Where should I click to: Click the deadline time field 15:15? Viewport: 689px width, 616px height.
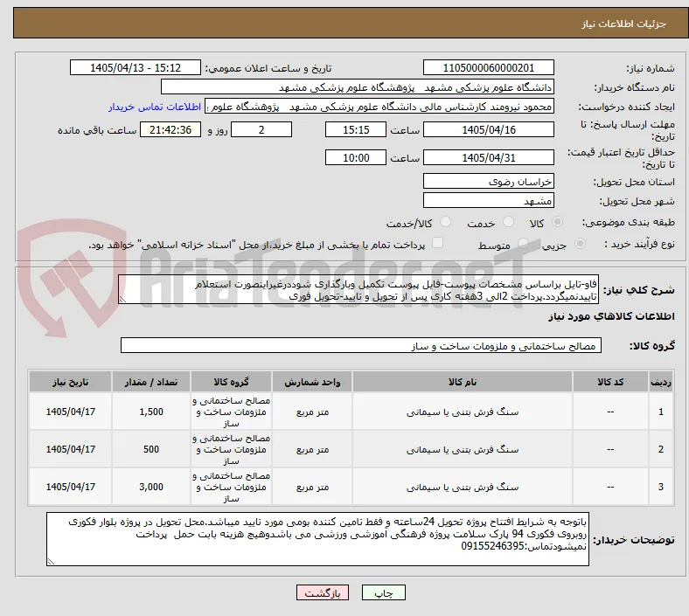coord(356,129)
